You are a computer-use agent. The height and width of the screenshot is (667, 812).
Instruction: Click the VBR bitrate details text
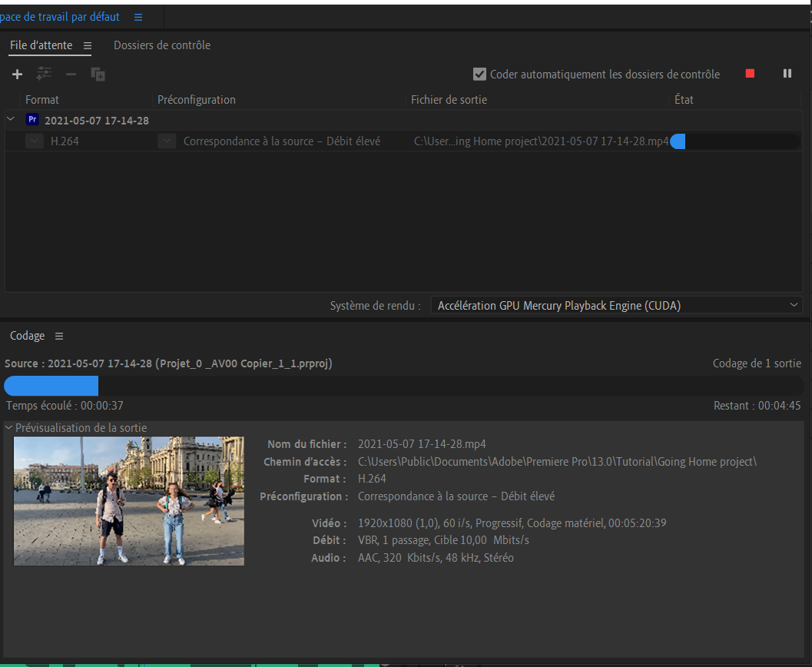443,540
